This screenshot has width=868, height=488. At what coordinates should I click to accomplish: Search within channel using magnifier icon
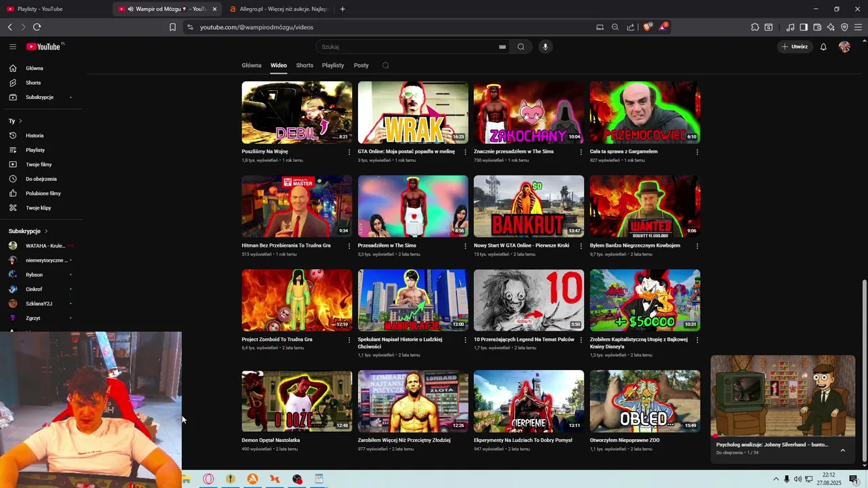click(x=386, y=66)
